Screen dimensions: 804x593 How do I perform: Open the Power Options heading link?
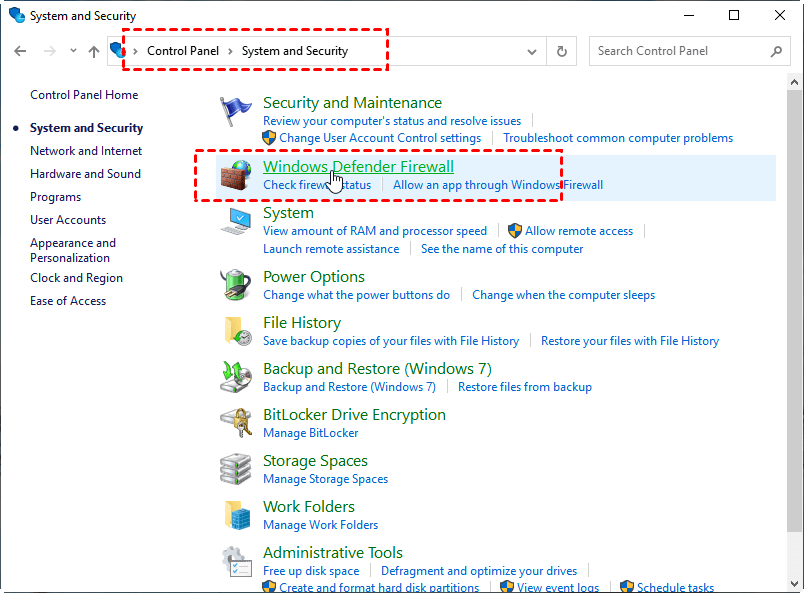coord(314,277)
